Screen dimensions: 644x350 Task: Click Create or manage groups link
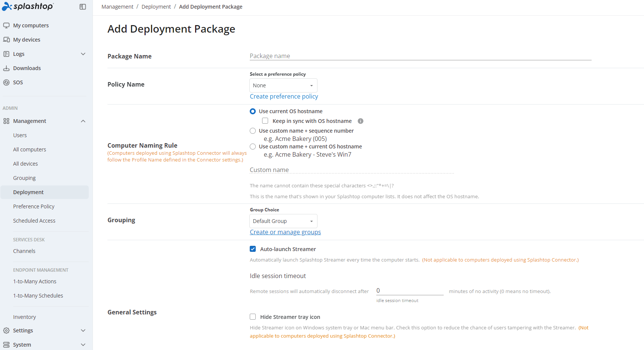point(285,232)
